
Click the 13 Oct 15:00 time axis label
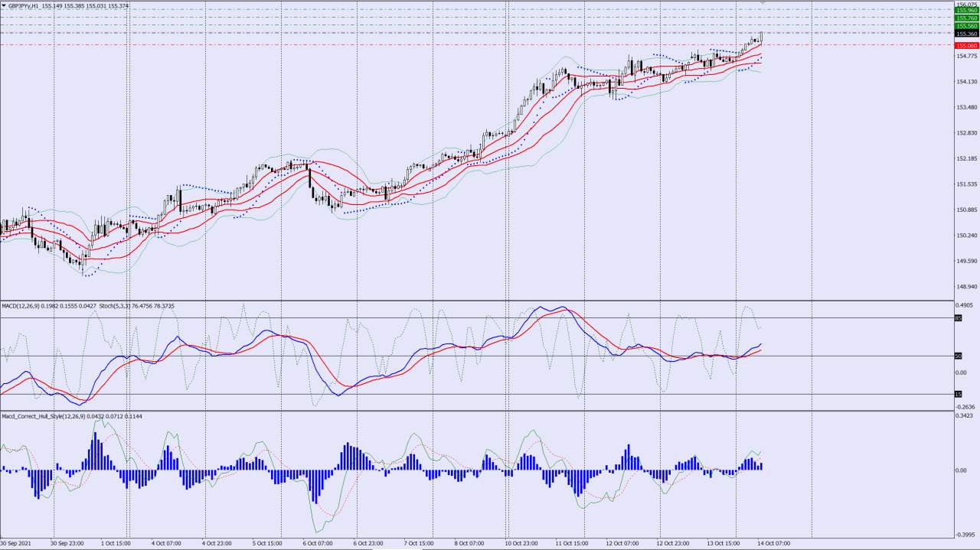tap(724, 543)
